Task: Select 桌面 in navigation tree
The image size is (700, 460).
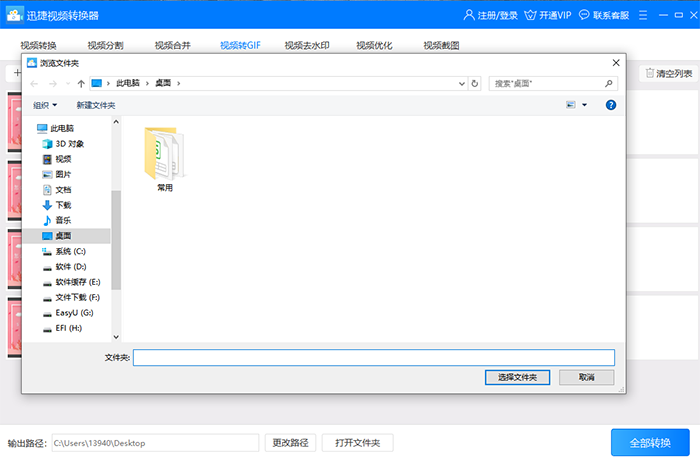Action: point(66,236)
